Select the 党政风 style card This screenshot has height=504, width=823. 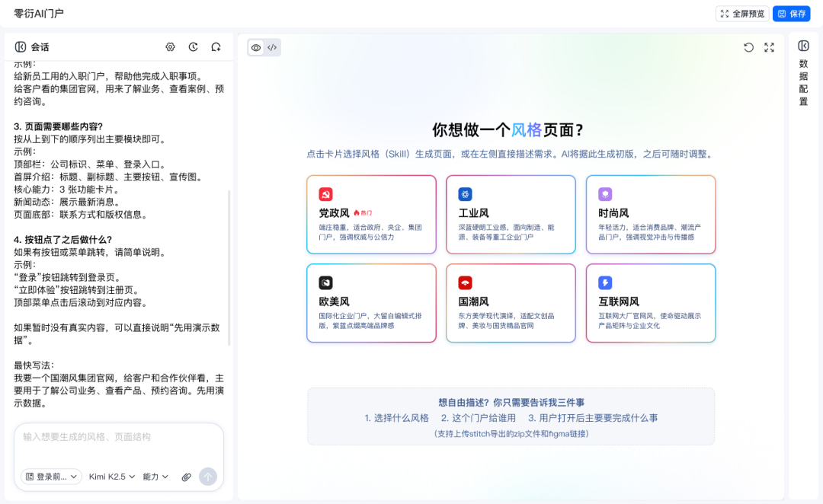tap(372, 215)
